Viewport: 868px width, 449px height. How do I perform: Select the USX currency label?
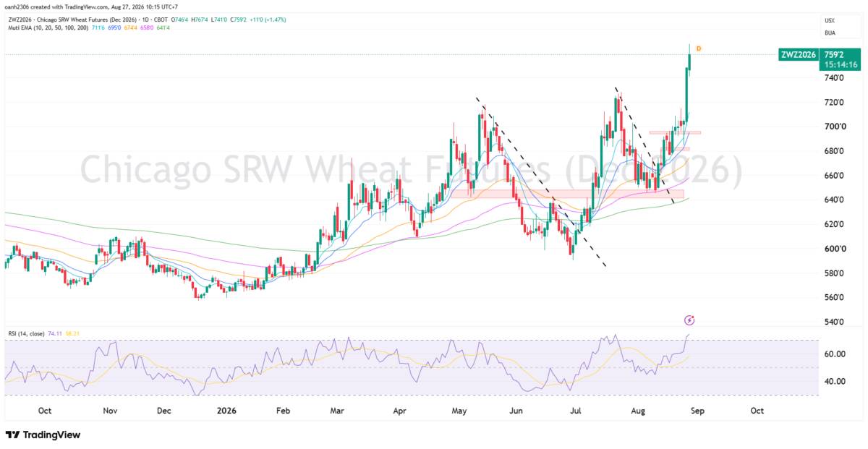pyautogui.click(x=830, y=20)
